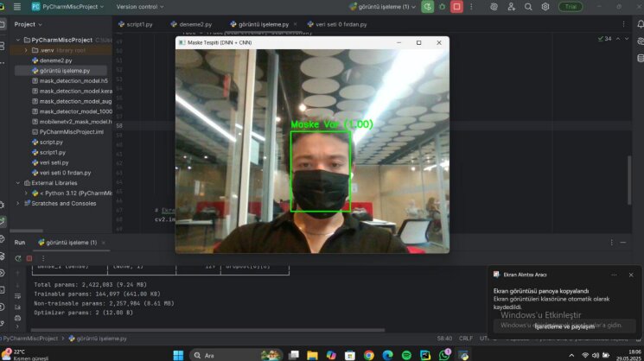Image resolution: width=644 pixels, height=361 pixels.
Task: Stop the running script with red square
Action: [x=456, y=7]
